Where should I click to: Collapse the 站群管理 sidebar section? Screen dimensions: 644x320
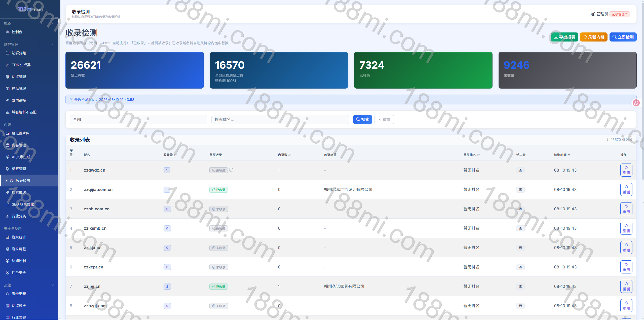pyautogui.click(x=53, y=45)
